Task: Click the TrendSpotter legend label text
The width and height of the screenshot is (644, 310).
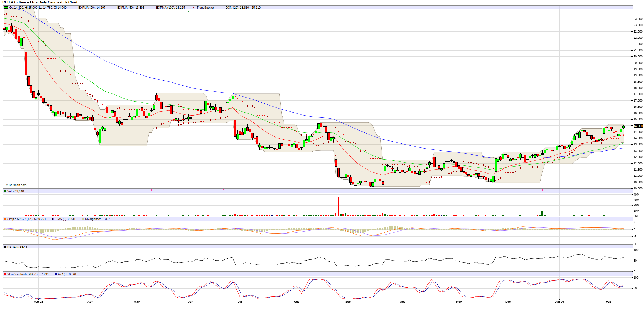Action: tap(205, 8)
